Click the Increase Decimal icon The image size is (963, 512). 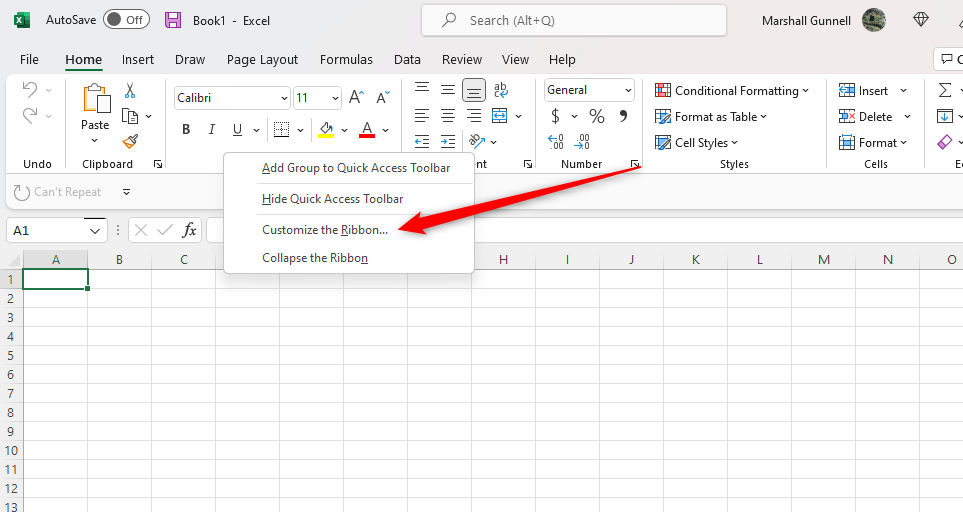point(556,142)
